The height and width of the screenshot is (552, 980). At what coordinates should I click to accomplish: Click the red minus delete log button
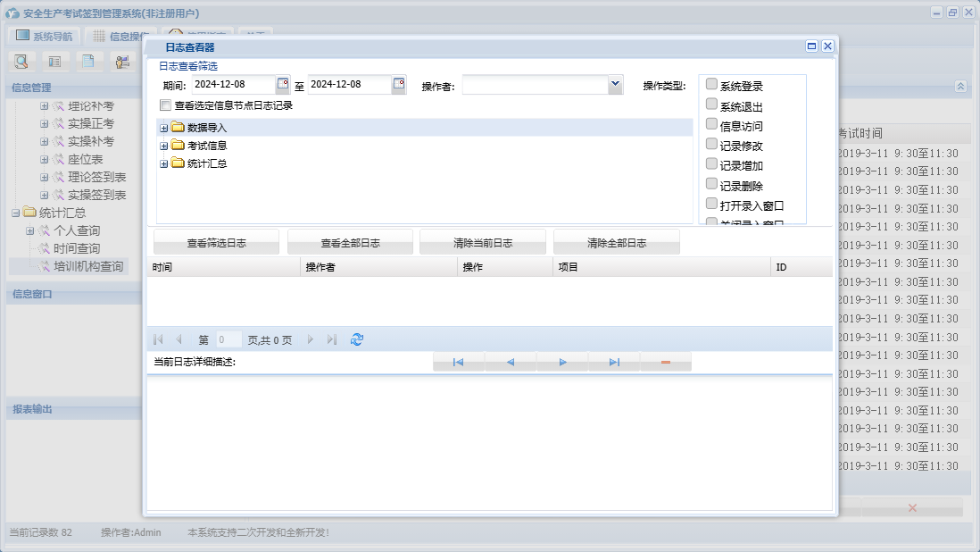coord(666,362)
